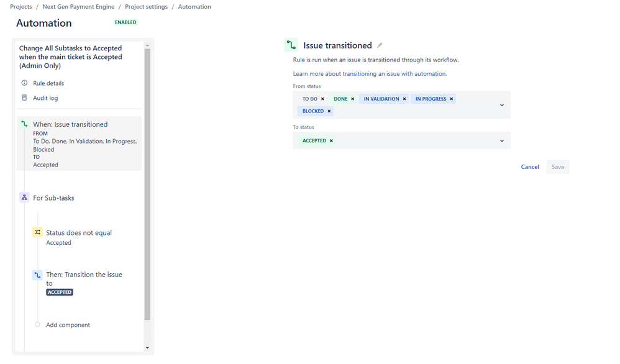Open the Audit log section

click(x=45, y=98)
